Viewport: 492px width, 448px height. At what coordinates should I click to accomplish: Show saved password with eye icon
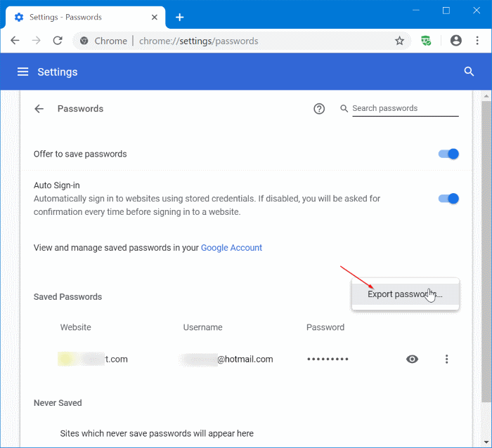pyautogui.click(x=412, y=359)
